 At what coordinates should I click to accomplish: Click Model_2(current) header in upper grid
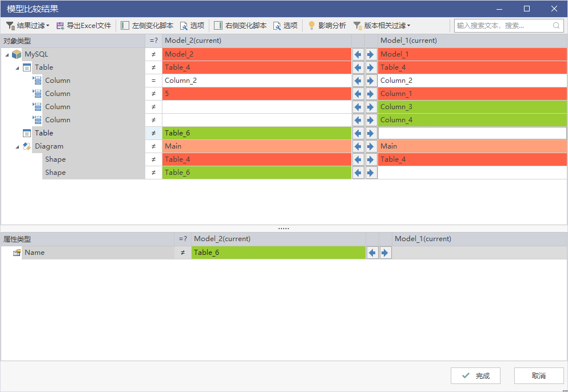click(x=257, y=41)
